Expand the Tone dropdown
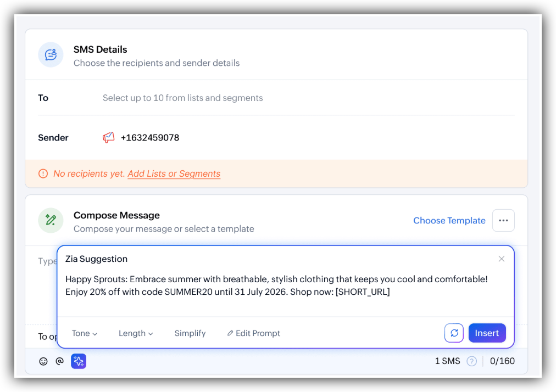556x392 pixels. tap(85, 333)
